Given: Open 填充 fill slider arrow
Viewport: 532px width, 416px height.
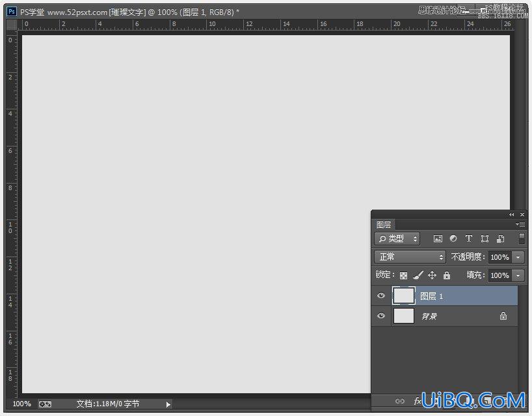Looking at the screenshot, I should 518,275.
